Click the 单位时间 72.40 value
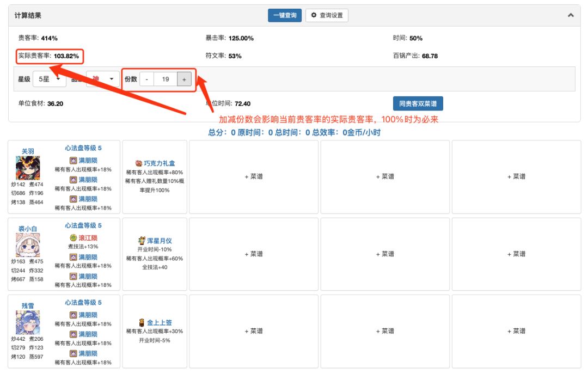This screenshot has width=588, height=374. coord(242,103)
